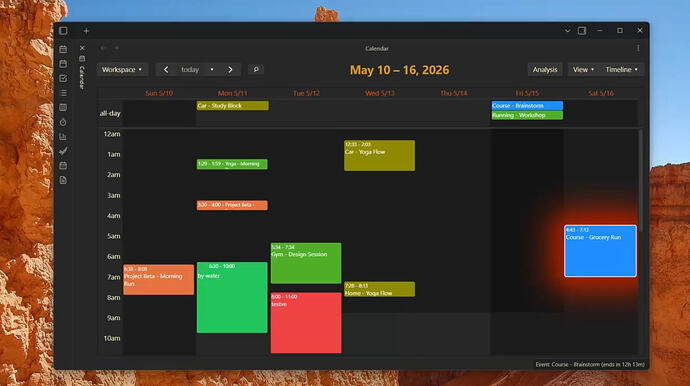Viewport: 690px width, 386px height.
Task: Click the all-day row label
Action: point(110,114)
